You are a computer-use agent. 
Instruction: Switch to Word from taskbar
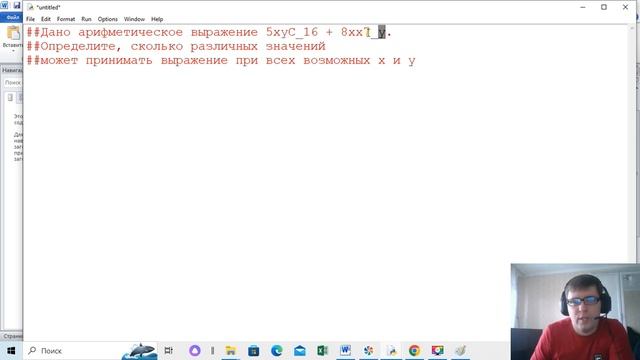(x=345, y=351)
